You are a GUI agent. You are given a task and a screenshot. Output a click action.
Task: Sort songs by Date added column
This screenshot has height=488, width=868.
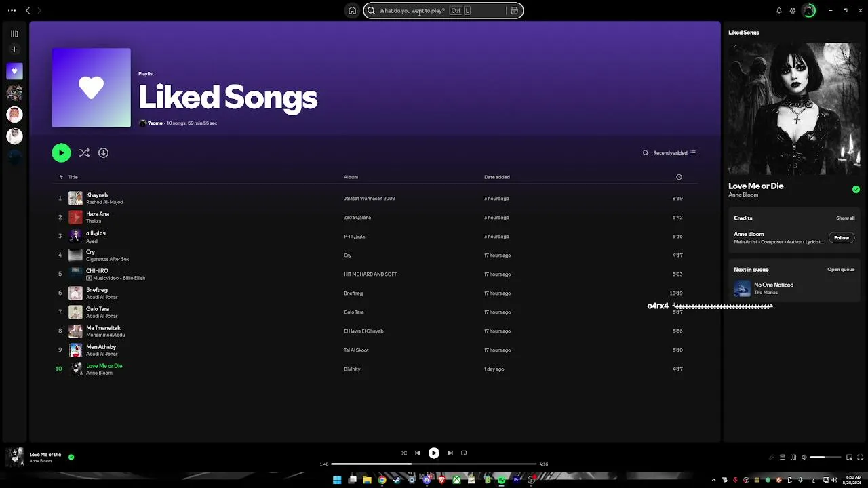click(497, 177)
